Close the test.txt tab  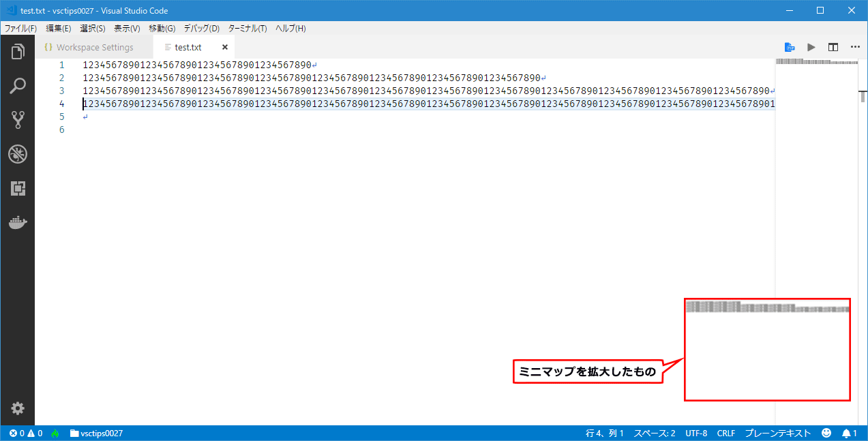[225, 48]
